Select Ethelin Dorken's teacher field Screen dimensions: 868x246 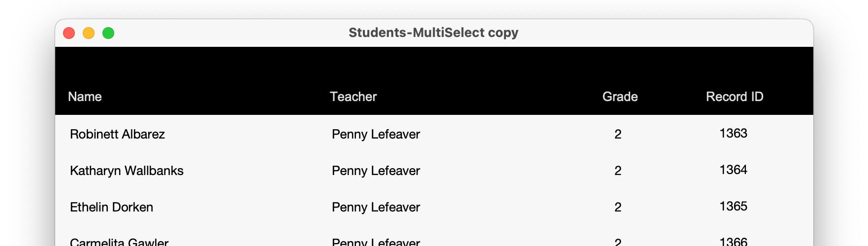coord(376,207)
